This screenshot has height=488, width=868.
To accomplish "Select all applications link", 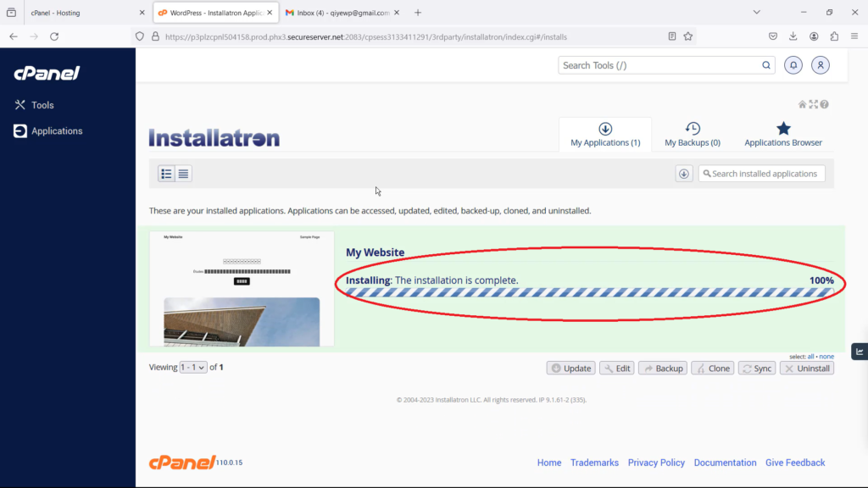I will [810, 357].
